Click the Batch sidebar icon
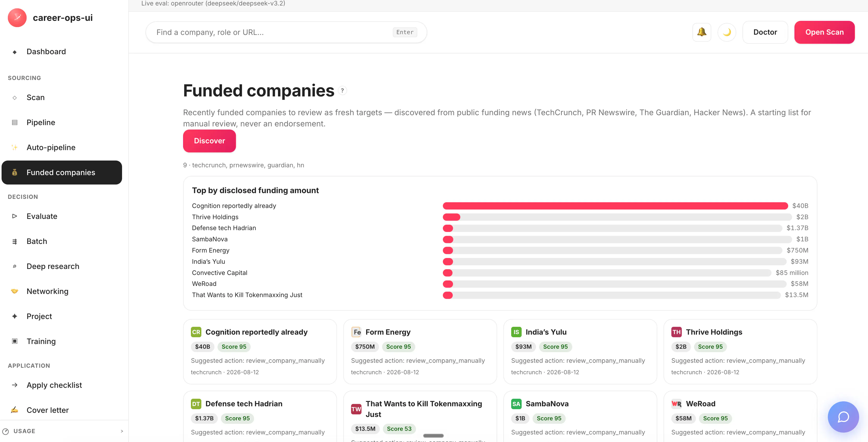Screen dimensions: 868x442 click(x=15, y=241)
